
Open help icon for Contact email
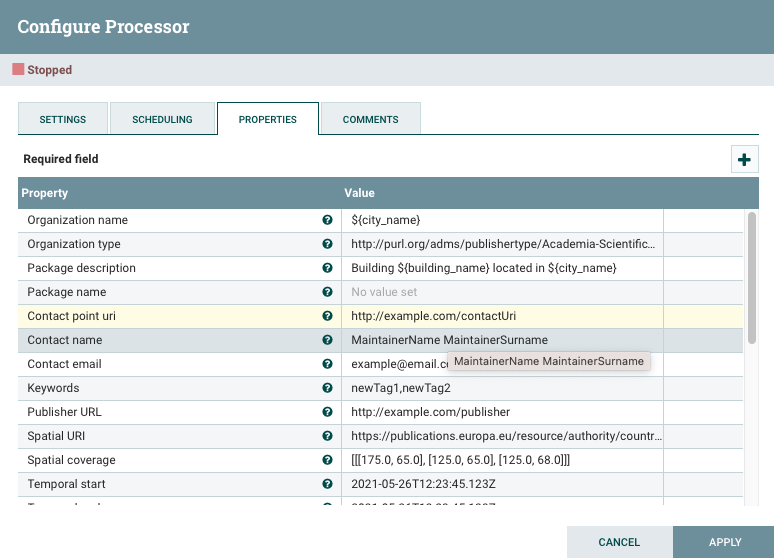click(x=327, y=364)
